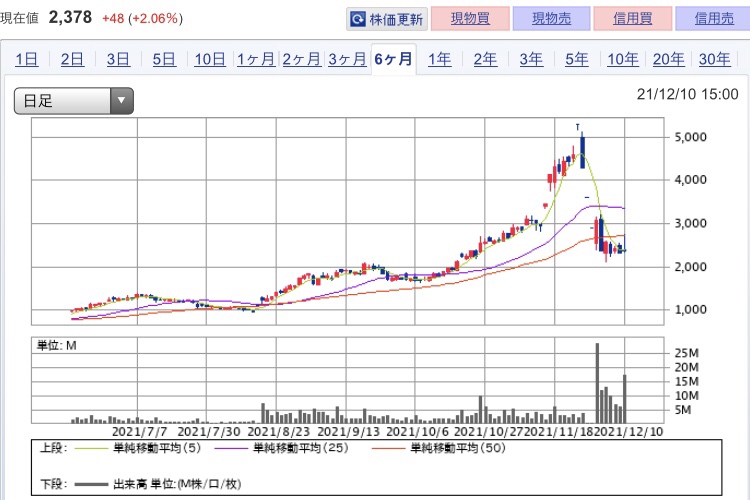750x500 pixels.
Task: Click the current price 2,378 value
Action: [70, 18]
